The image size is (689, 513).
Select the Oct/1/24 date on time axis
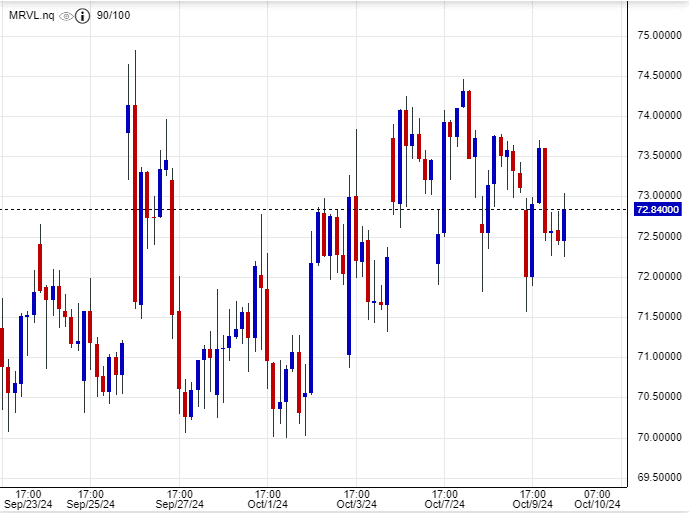[267, 504]
